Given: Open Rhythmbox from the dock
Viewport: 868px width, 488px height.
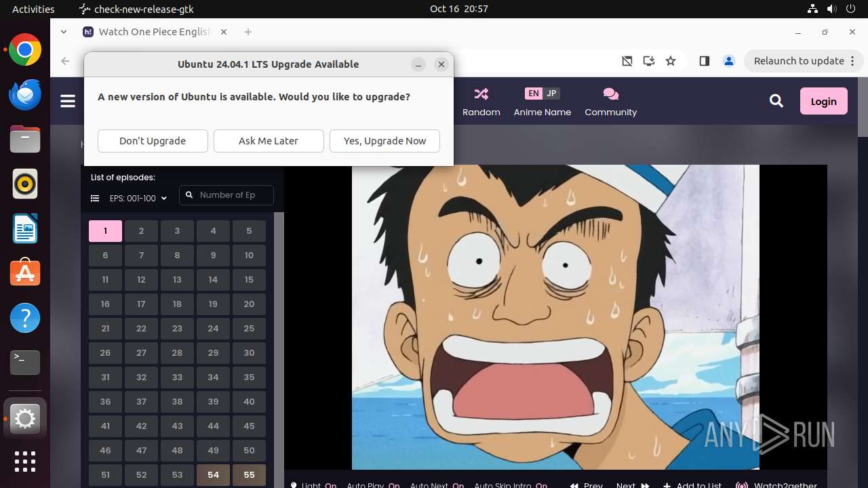Looking at the screenshot, I should coord(25,184).
